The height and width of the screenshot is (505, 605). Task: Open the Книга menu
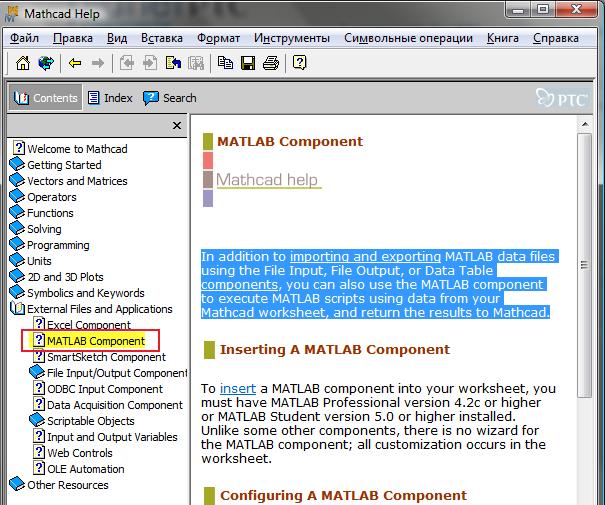pyautogui.click(x=503, y=38)
